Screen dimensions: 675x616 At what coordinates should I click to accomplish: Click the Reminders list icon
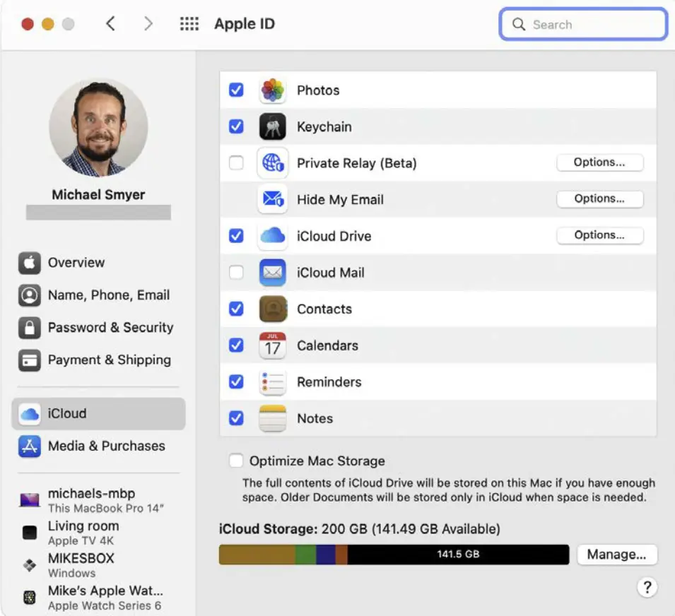272,382
